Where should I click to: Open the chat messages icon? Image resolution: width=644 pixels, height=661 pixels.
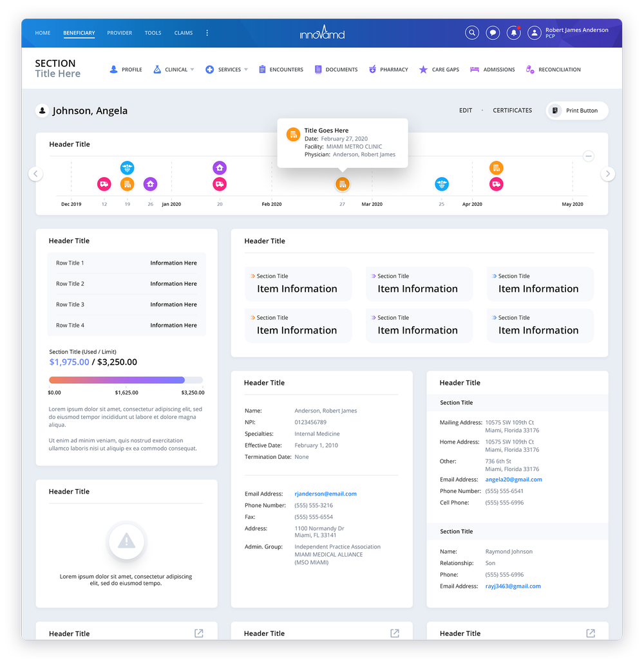493,32
